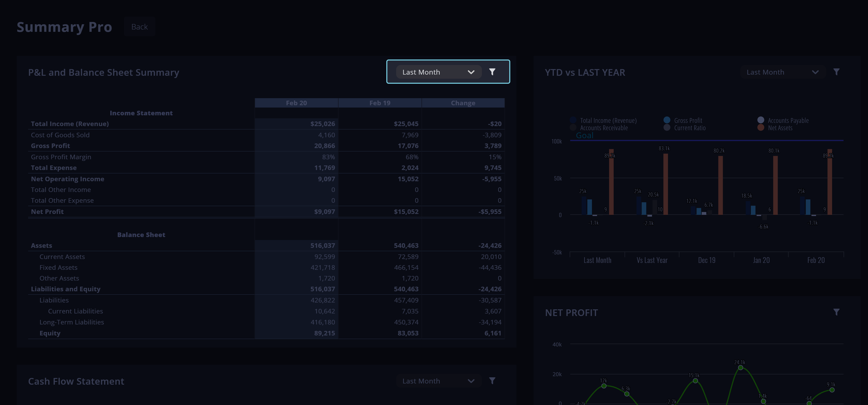Viewport: 868px width, 405px height.
Task: Select the Feb 19 column header
Action: click(380, 103)
